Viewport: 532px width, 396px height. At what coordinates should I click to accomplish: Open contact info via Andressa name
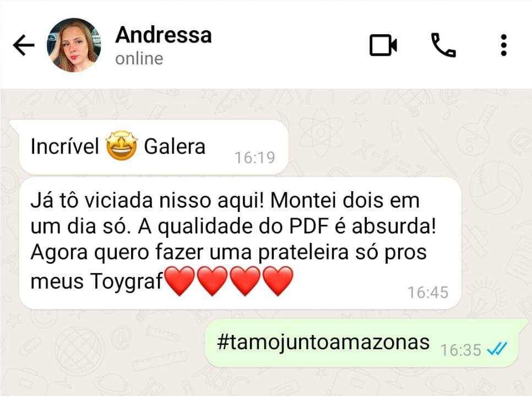[x=163, y=35]
